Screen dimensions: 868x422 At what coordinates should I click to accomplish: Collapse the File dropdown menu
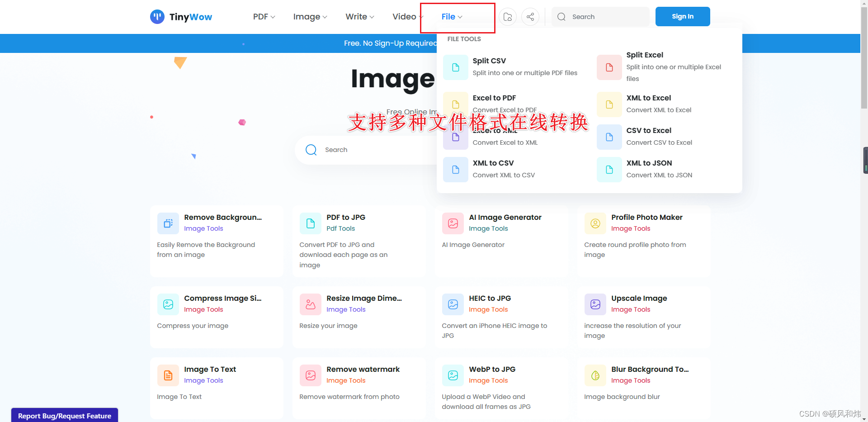[x=452, y=17]
